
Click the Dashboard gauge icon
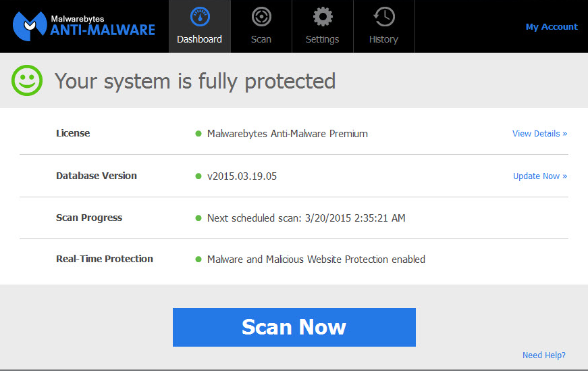[199, 16]
